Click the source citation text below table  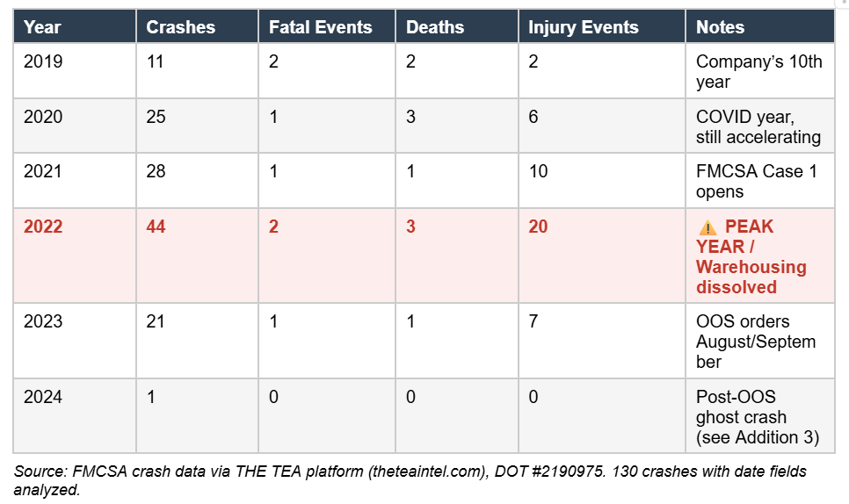(x=410, y=480)
